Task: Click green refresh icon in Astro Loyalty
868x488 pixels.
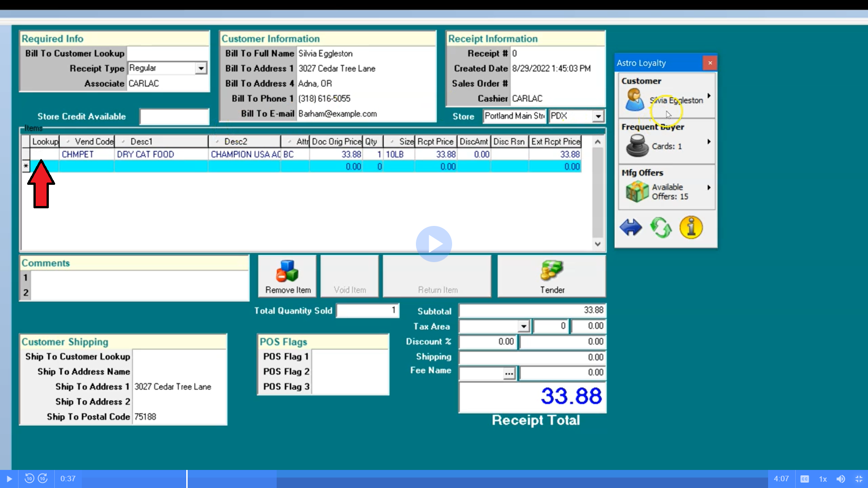Action: 660,227
